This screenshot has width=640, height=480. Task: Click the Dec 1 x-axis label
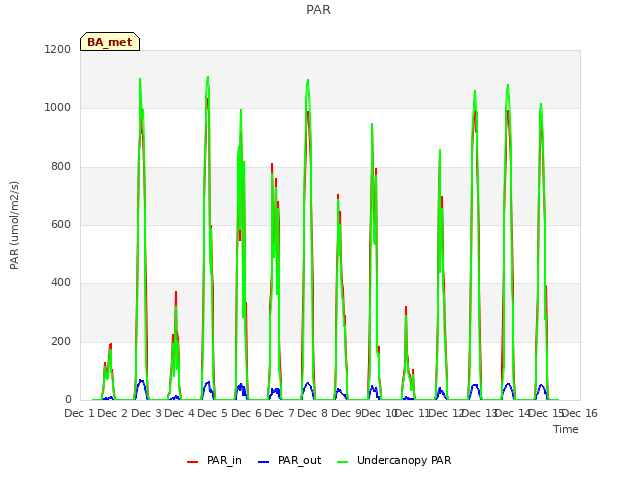point(79,413)
